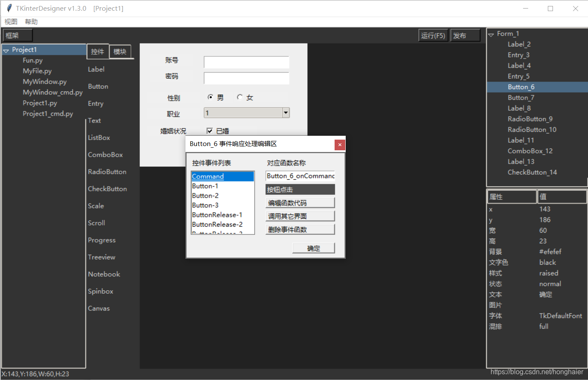The height and width of the screenshot is (380, 588).
Task: Pick the Spinbox widget from the palette
Action: (x=100, y=291)
